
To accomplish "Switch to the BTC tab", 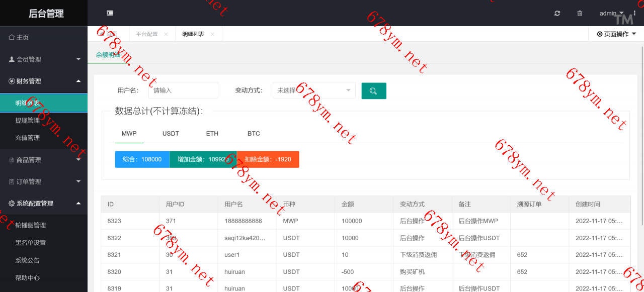I will (x=254, y=134).
